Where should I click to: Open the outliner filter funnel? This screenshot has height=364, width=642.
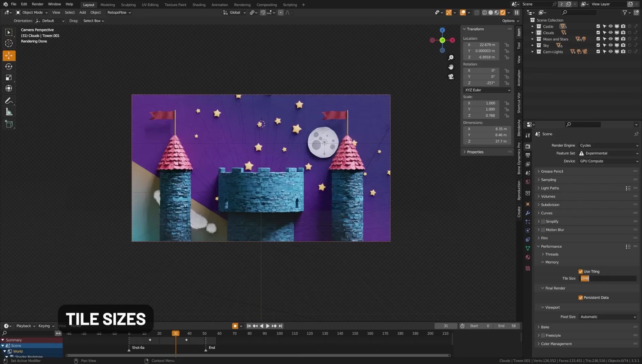click(x=625, y=13)
